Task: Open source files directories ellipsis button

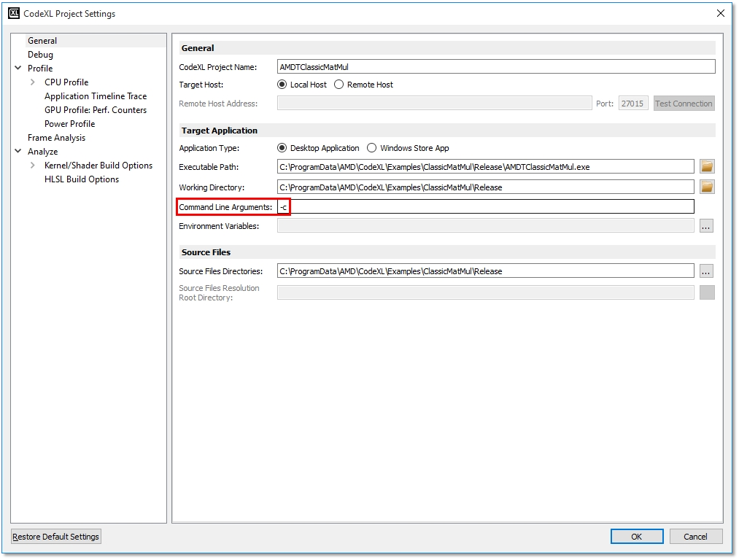Action: coord(706,271)
